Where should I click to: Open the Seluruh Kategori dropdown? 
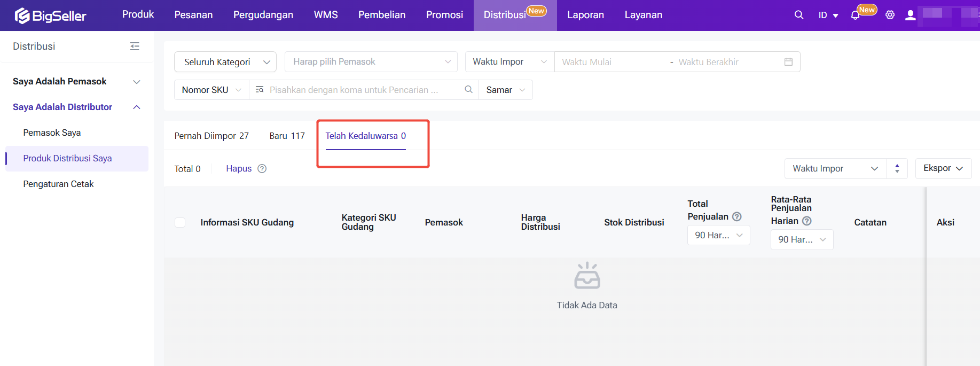point(225,62)
